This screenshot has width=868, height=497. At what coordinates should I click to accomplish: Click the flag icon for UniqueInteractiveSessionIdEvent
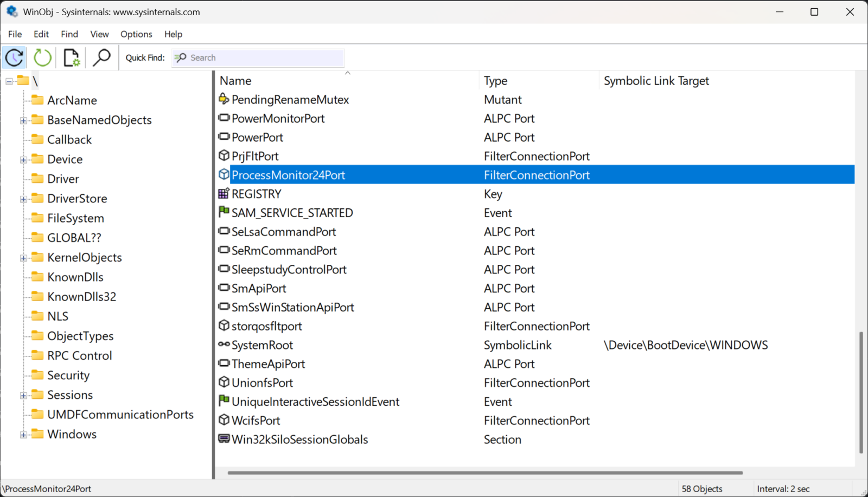(224, 400)
